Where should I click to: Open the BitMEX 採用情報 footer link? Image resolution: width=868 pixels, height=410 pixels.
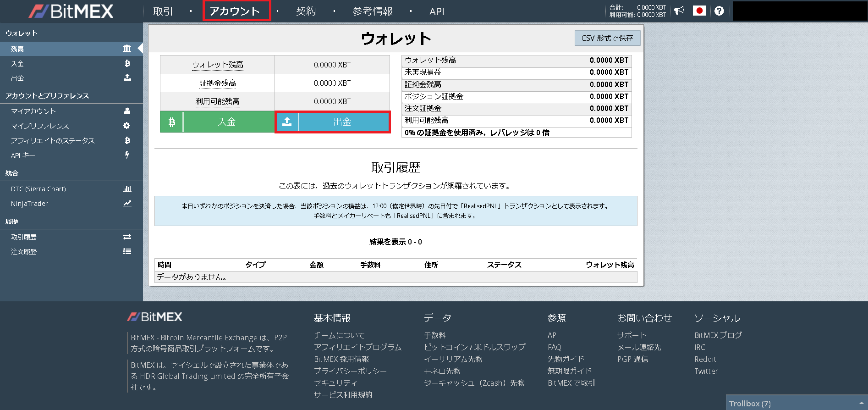coord(341,359)
